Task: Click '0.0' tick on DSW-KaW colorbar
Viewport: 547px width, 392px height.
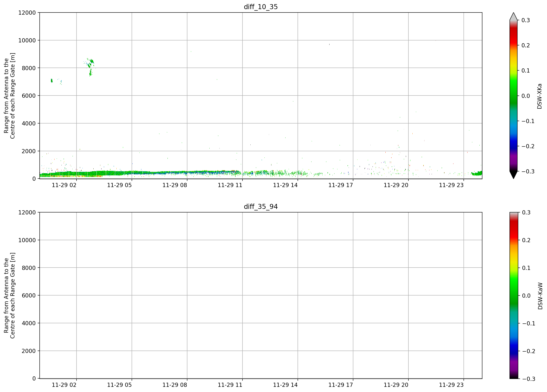Action: (x=526, y=295)
